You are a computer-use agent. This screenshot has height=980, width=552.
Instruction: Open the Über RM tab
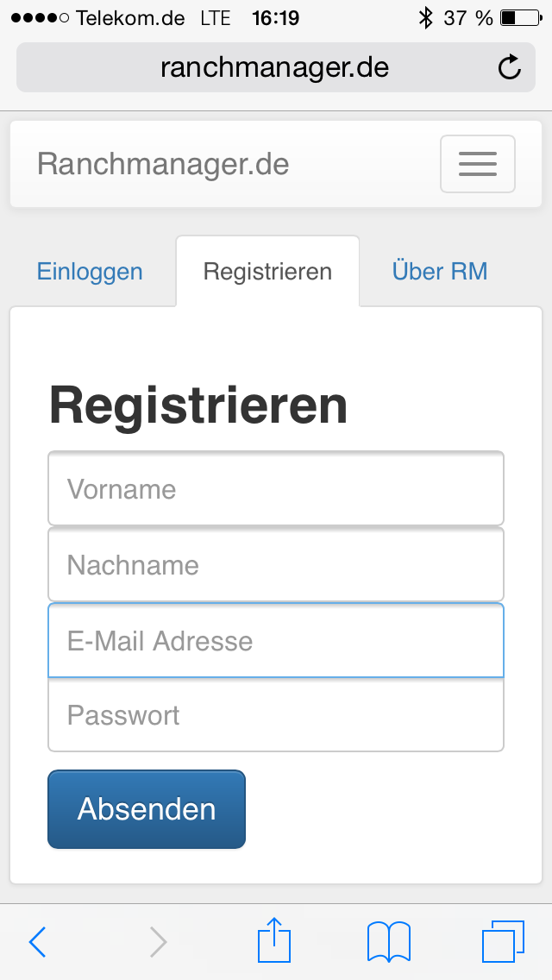[x=440, y=272]
